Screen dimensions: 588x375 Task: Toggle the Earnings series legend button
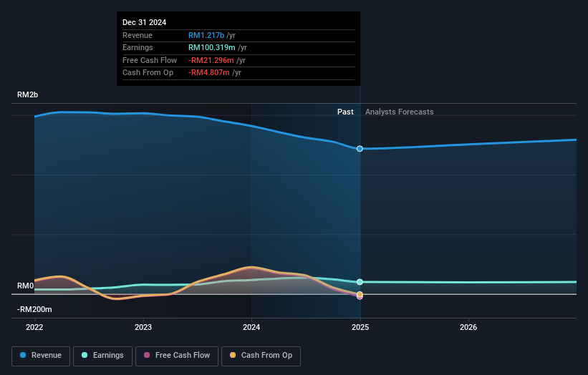click(x=102, y=356)
